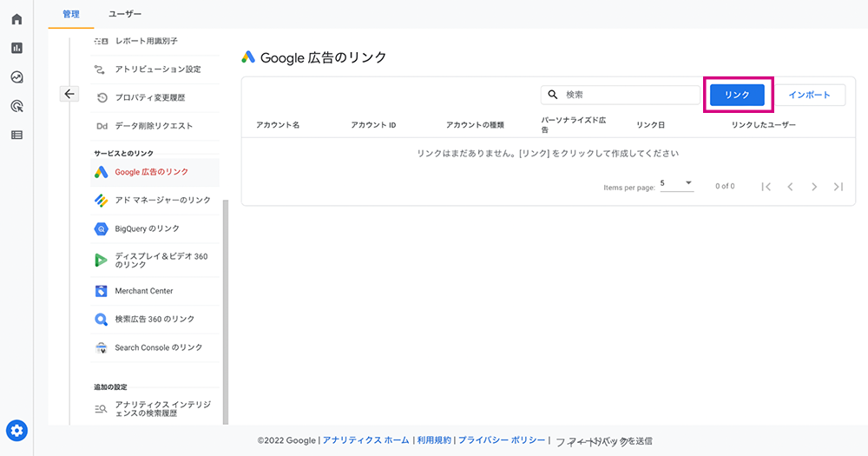
Task: Click フィードバックを送信 in footer
Action: (604, 441)
